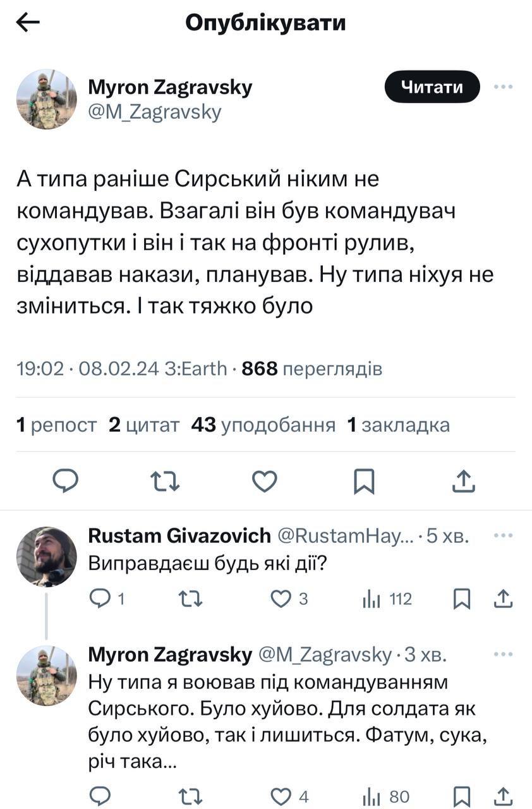
Task: Open more options on Myron's second reply
Action: [x=503, y=655]
